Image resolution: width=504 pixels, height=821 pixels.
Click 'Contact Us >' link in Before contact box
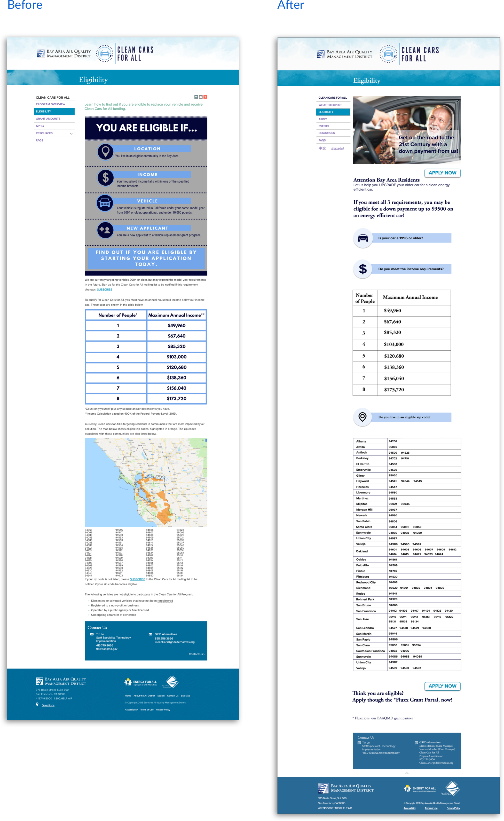point(197,654)
